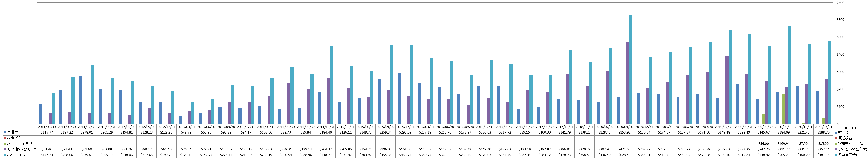Click the green bar for 2020/09/30
The height and width of the screenshot is (158, 868).
(x=784, y=109)
